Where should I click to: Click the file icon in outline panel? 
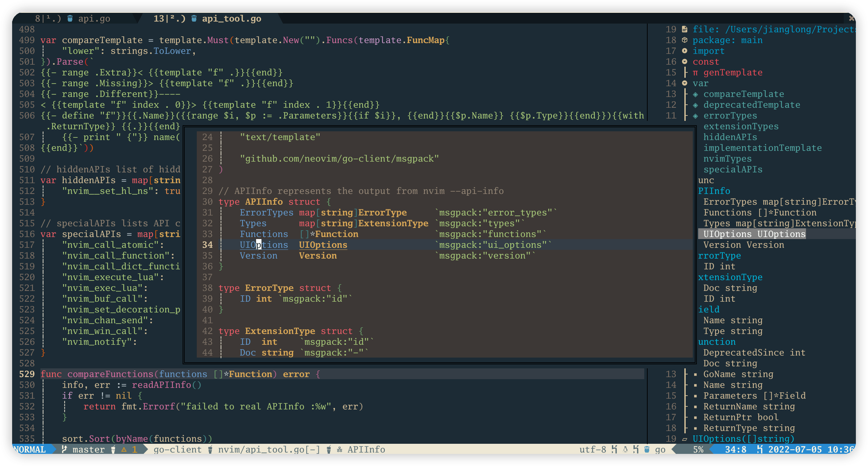pos(684,29)
